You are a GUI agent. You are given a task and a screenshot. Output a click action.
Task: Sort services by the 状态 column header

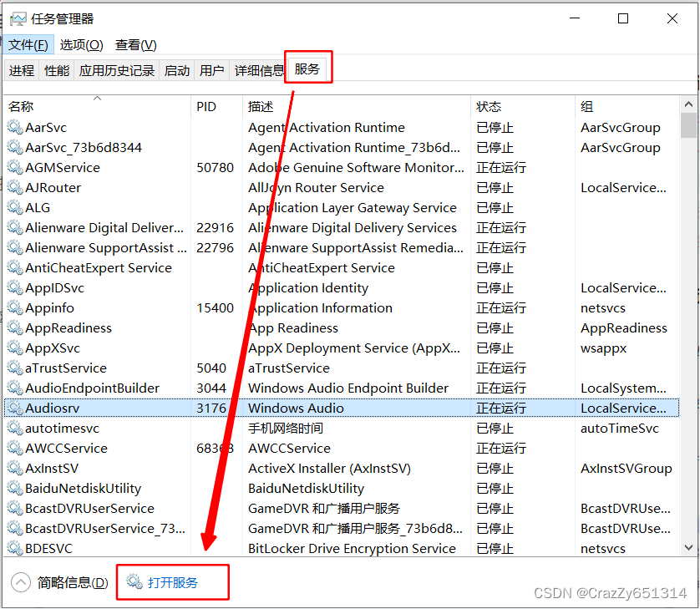522,106
